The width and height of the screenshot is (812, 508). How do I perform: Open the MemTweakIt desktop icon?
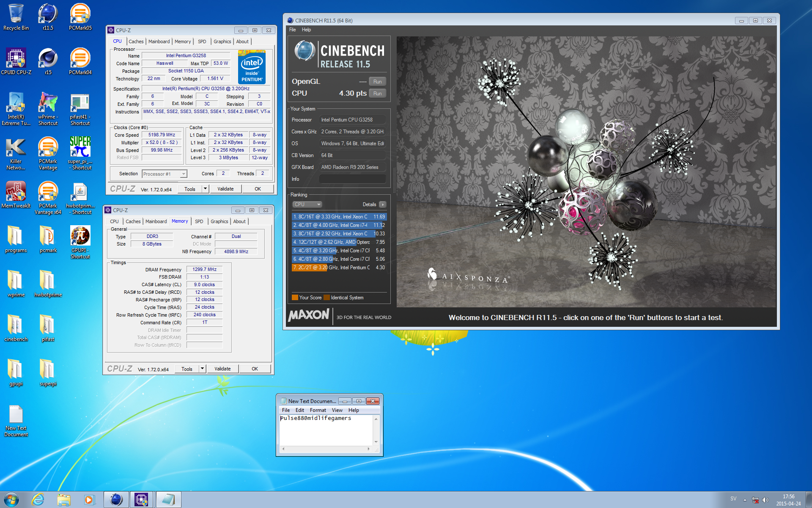tap(16, 195)
